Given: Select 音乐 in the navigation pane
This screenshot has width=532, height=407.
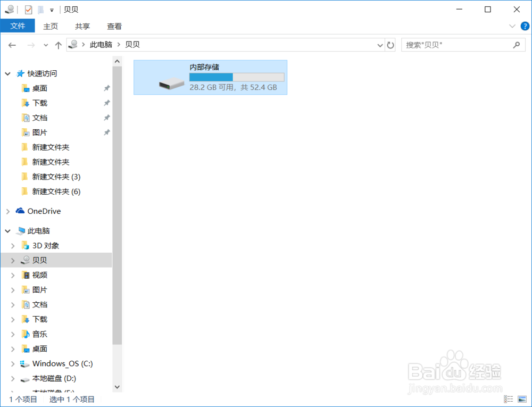Looking at the screenshot, I should pos(39,334).
